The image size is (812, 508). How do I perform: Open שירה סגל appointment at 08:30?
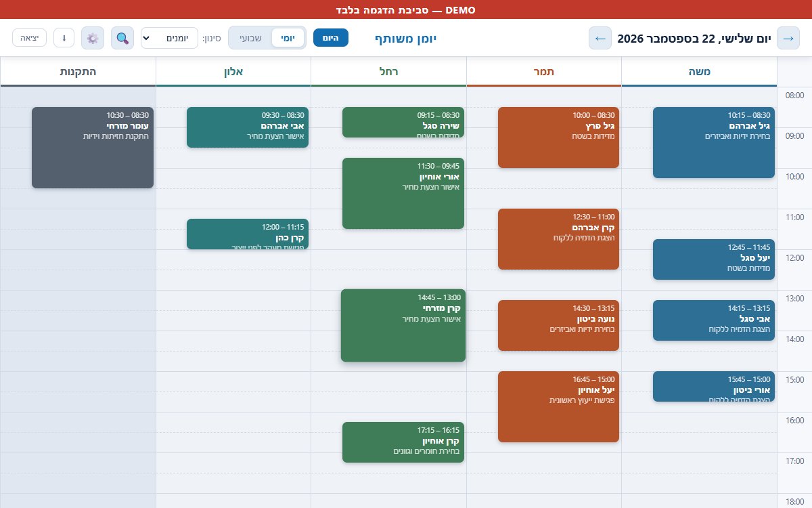pos(403,122)
